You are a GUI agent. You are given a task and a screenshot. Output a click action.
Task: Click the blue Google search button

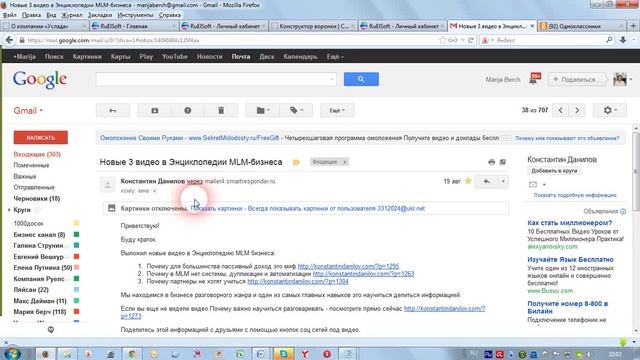(x=361, y=79)
